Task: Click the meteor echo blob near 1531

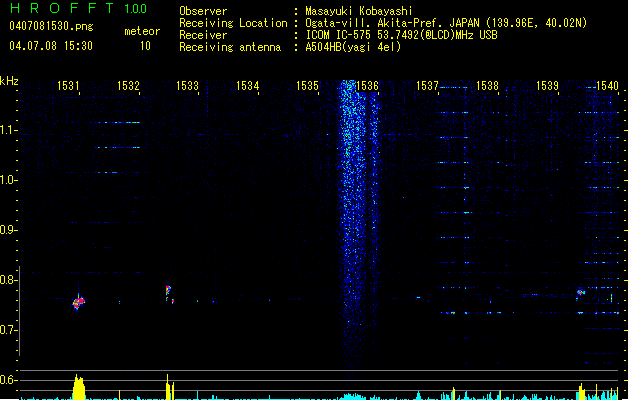Action: [79, 302]
